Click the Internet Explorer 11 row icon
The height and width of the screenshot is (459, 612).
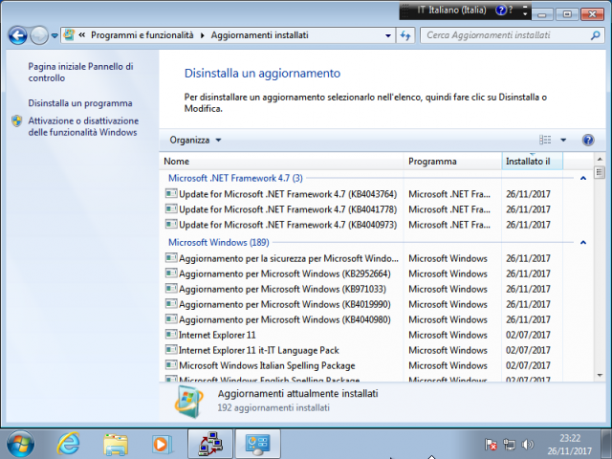[171, 334]
